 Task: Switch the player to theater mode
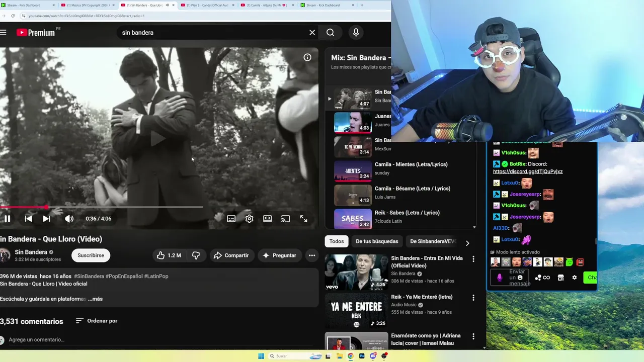point(267,219)
